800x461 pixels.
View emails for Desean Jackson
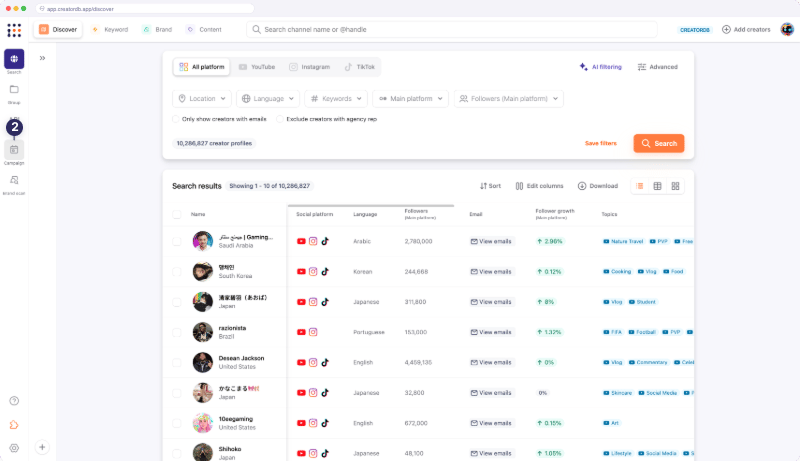click(491, 363)
